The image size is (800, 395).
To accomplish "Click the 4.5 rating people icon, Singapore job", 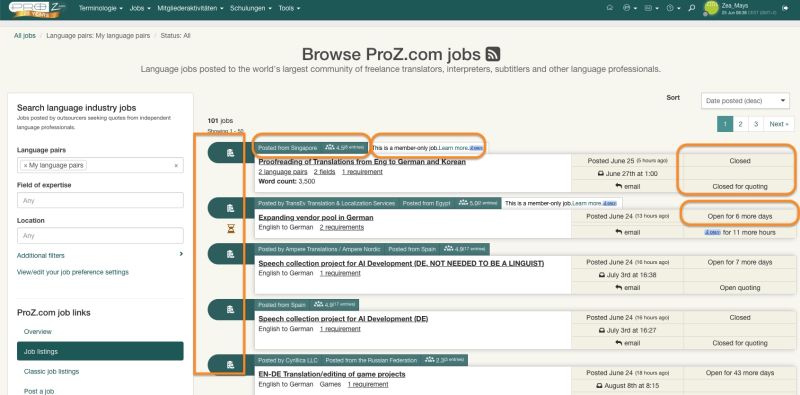I will 330,147.
